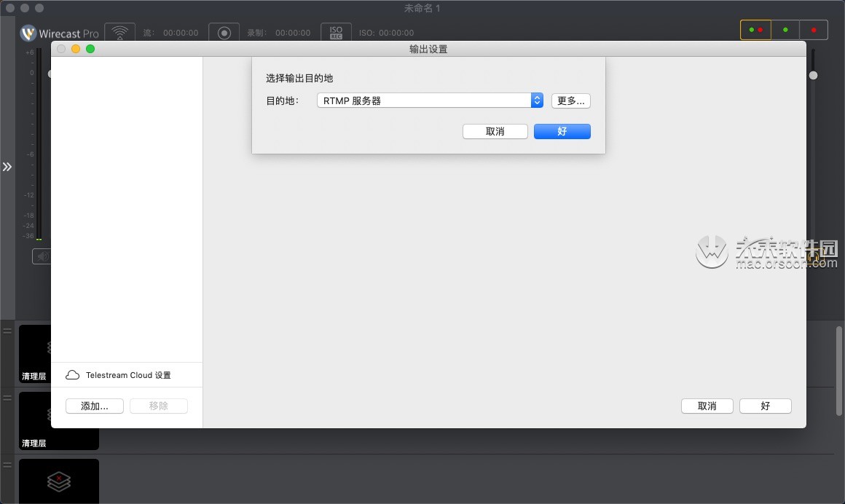
Task: Open the 输出设置 dialog title bar
Action: pos(428,49)
